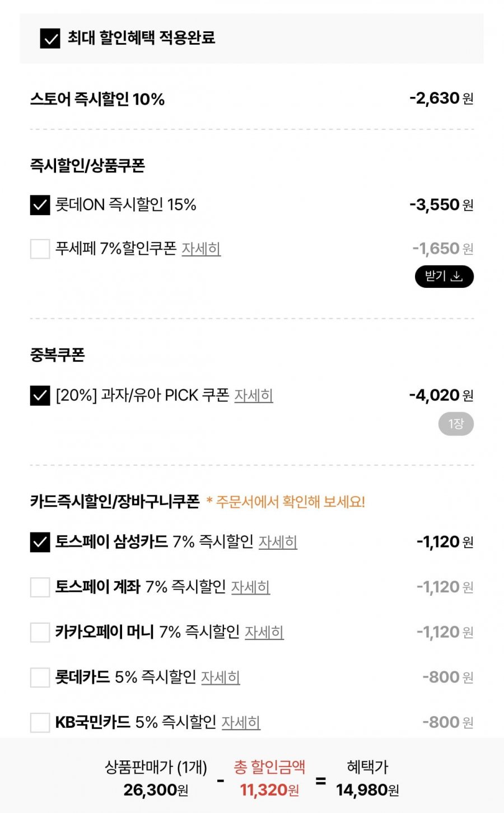The width and height of the screenshot is (504, 813).
Task: Show 자세히 details for 롯데카드 discount
Action: pos(221,677)
